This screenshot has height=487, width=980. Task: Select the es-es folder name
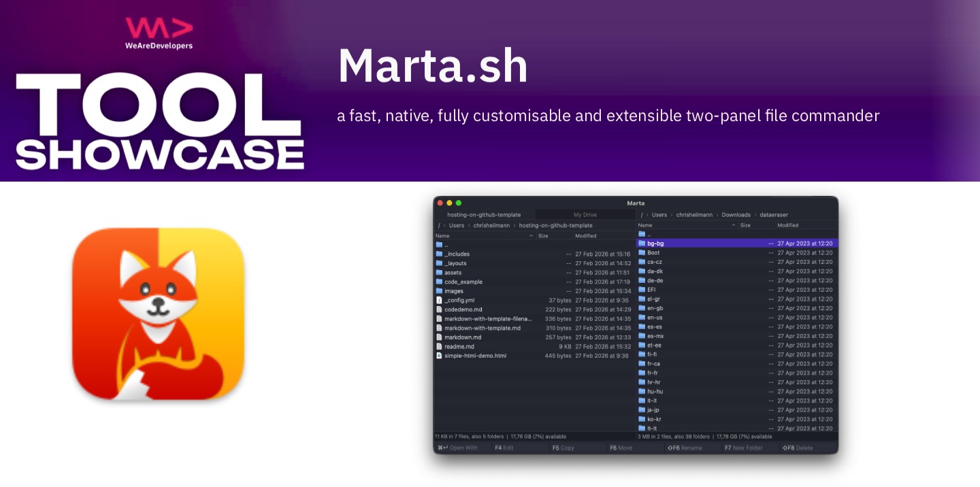tap(655, 326)
